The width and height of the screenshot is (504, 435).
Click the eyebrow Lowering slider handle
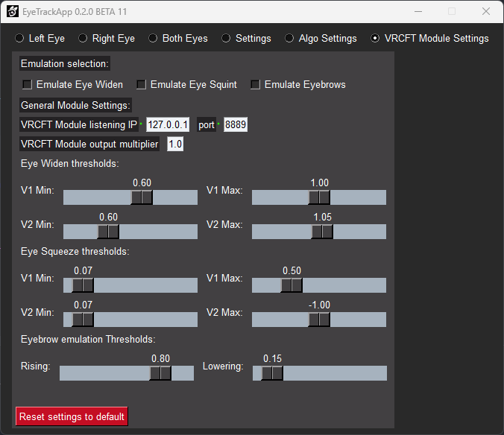click(272, 373)
